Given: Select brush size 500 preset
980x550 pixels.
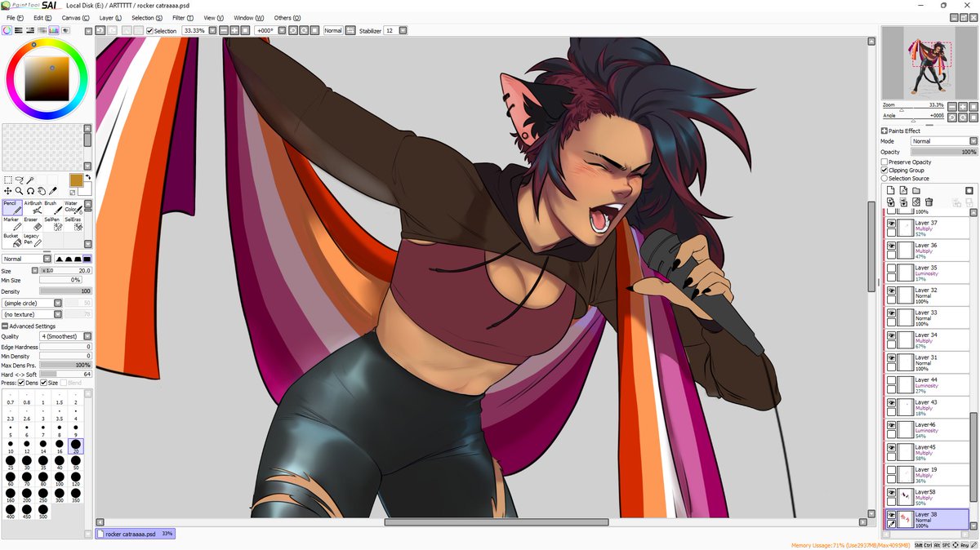Looking at the screenshot, I should (x=42, y=510).
